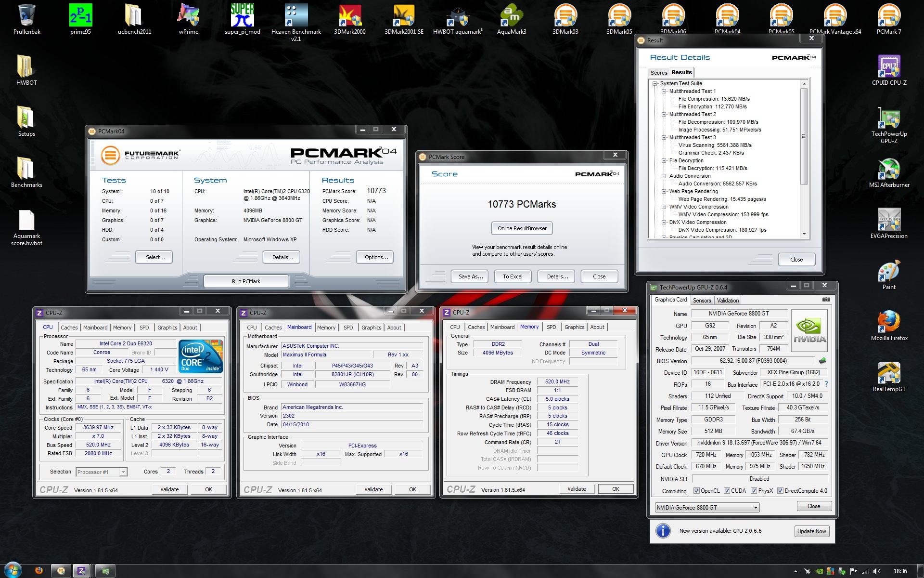The image size is (924, 578).
Task: Open GPU selection dropdown NVIDIA GeForce 8800 GT
Action: (707, 507)
